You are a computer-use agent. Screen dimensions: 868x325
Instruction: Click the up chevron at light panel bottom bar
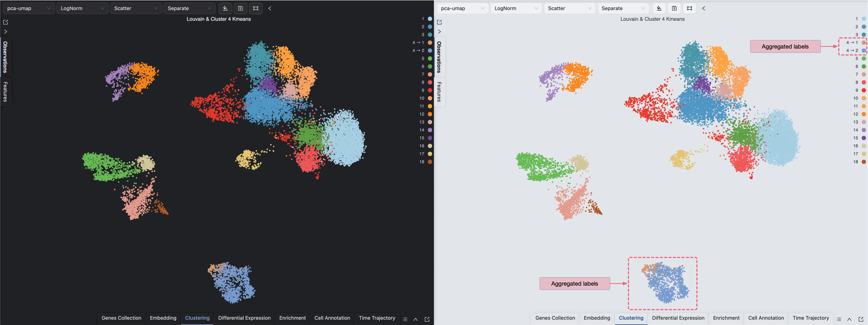[850, 319]
